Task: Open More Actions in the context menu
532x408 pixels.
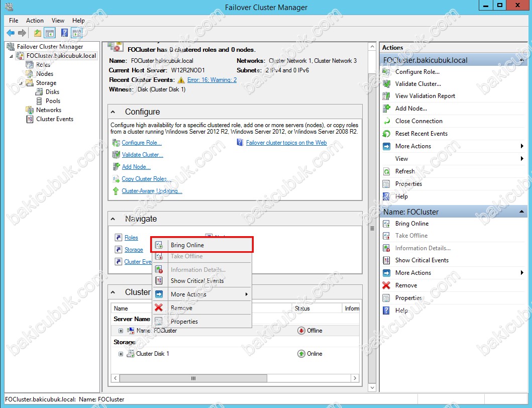Action: coord(202,294)
